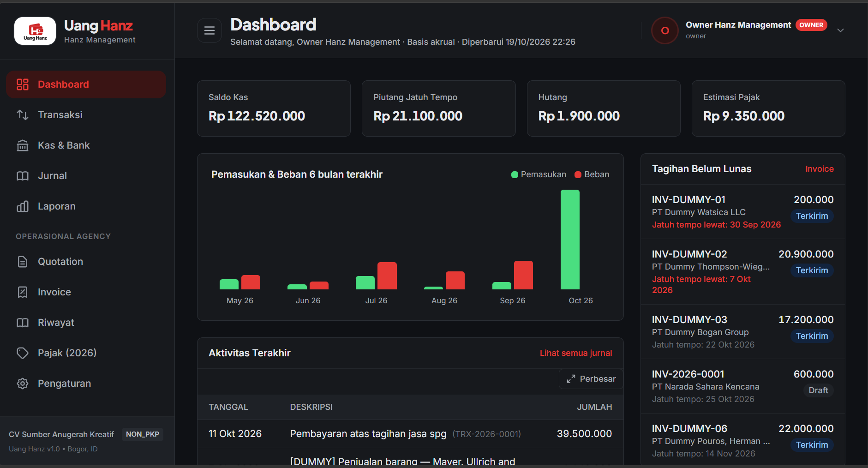Click the hamburger menu icon

[210, 30]
